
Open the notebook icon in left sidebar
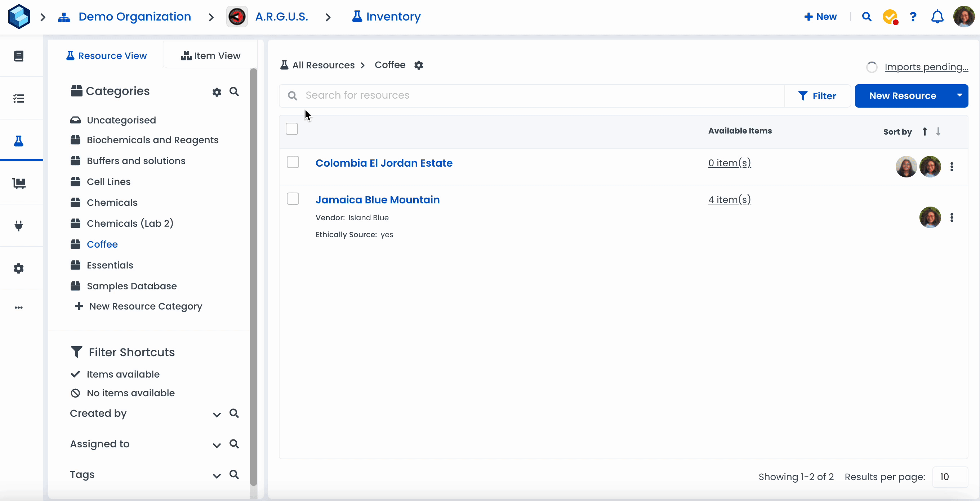point(18,56)
